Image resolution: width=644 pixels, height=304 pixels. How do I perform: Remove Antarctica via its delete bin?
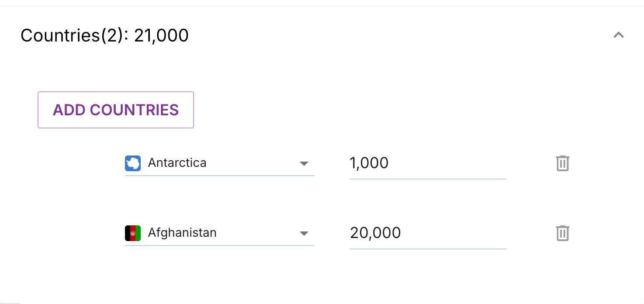coord(562,163)
